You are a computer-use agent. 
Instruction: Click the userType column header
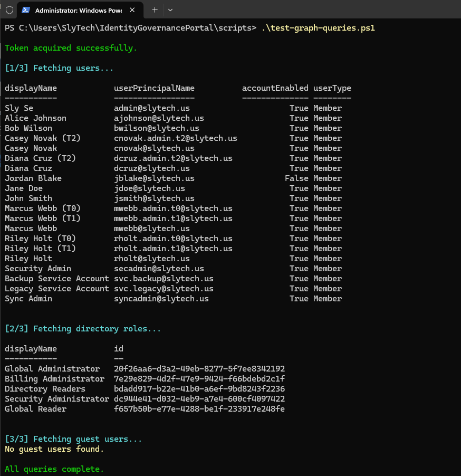(332, 88)
